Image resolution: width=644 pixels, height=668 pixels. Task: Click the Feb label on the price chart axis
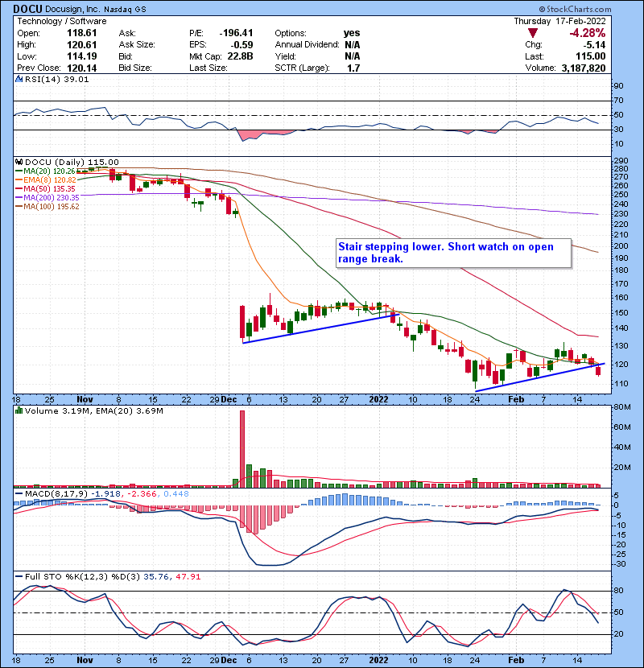(x=516, y=400)
